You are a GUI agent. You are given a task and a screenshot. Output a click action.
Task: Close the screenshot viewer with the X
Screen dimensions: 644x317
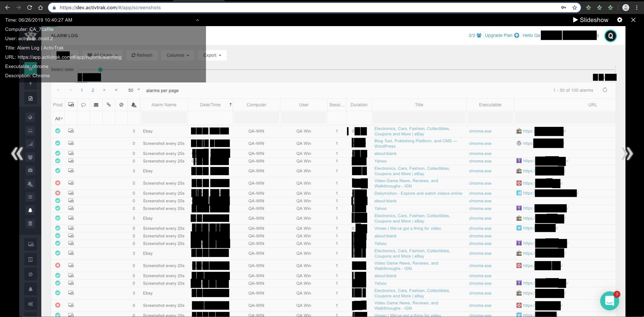pos(633,20)
